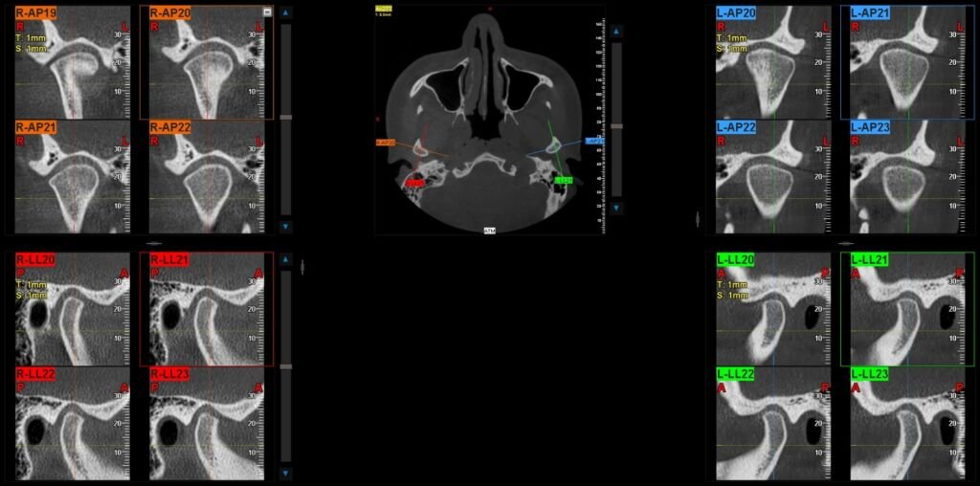The height and width of the screenshot is (486, 980).
Task: Select the L-AP21 slice image
Action: coord(899,62)
